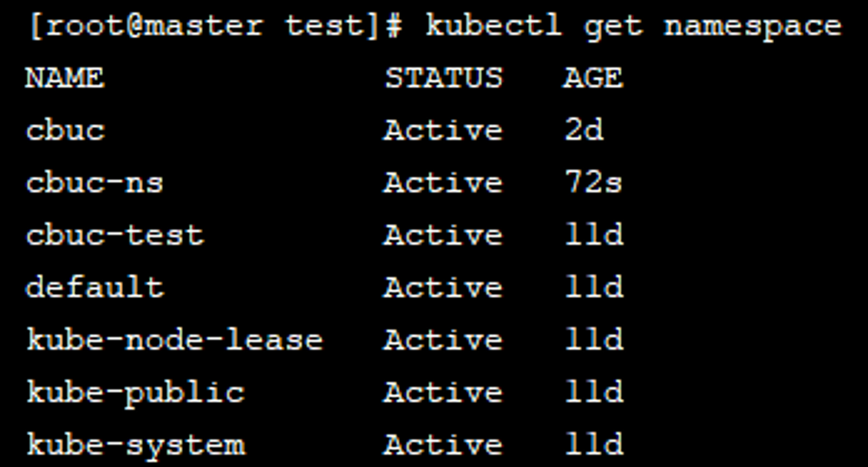
Task: Select the STATUS column header
Action: [x=444, y=78]
